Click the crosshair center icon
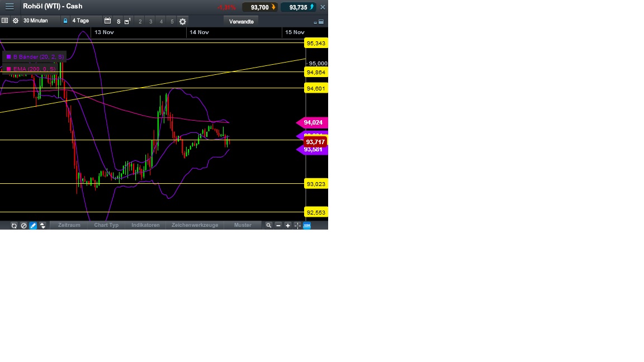The height and width of the screenshot is (362, 644). pos(297,225)
